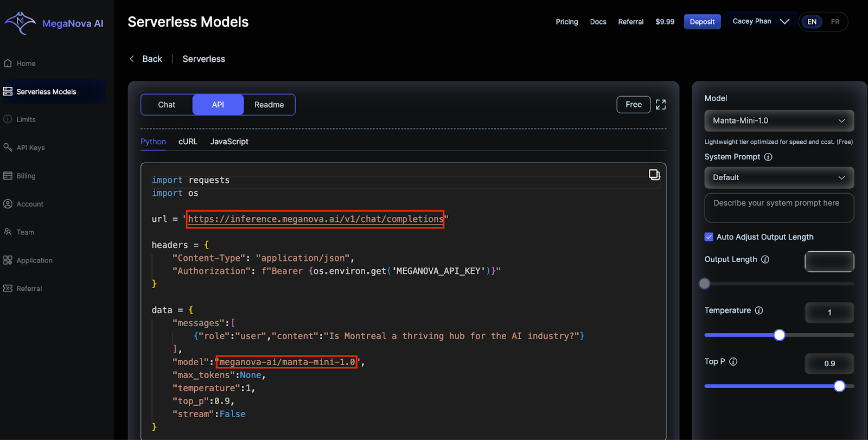The width and height of the screenshot is (868, 440).
Task: Expand the panel to fullscreen
Action: 660,105
